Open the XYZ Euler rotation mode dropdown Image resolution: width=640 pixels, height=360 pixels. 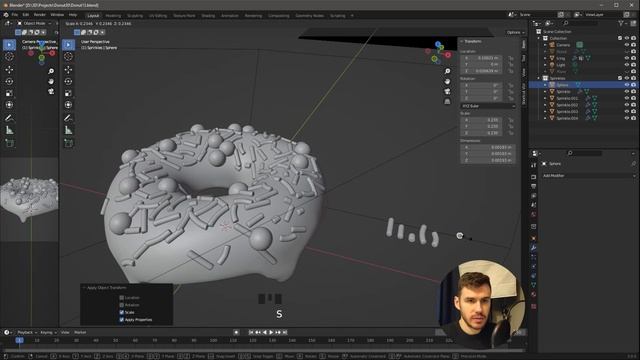[488, 106]
